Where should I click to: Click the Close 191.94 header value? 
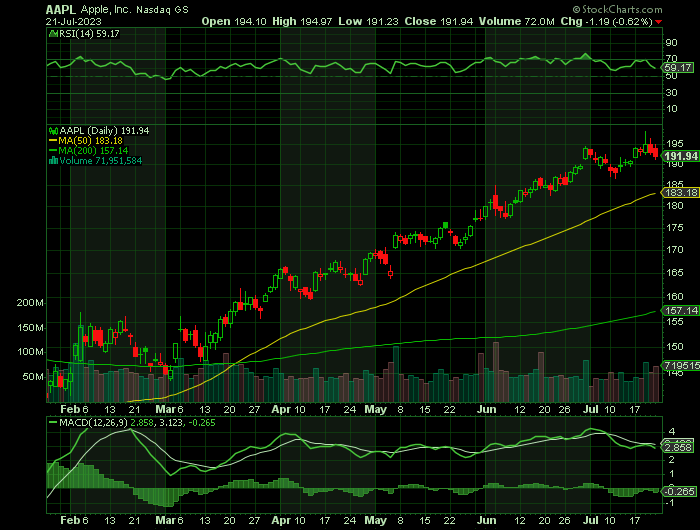click(x=439, y=21)
